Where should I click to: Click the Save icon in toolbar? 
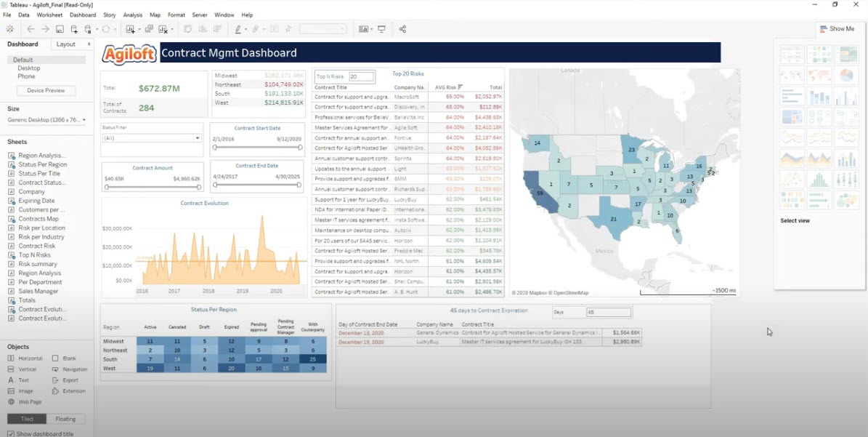60,29
